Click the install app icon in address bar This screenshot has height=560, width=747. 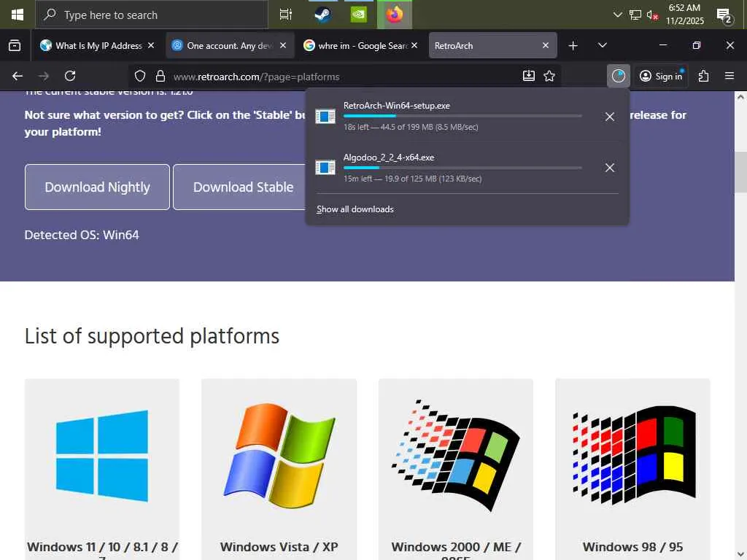(x=529, y=76)
